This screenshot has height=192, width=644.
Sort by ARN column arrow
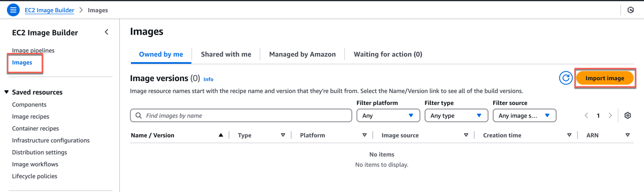click(628, 135)
